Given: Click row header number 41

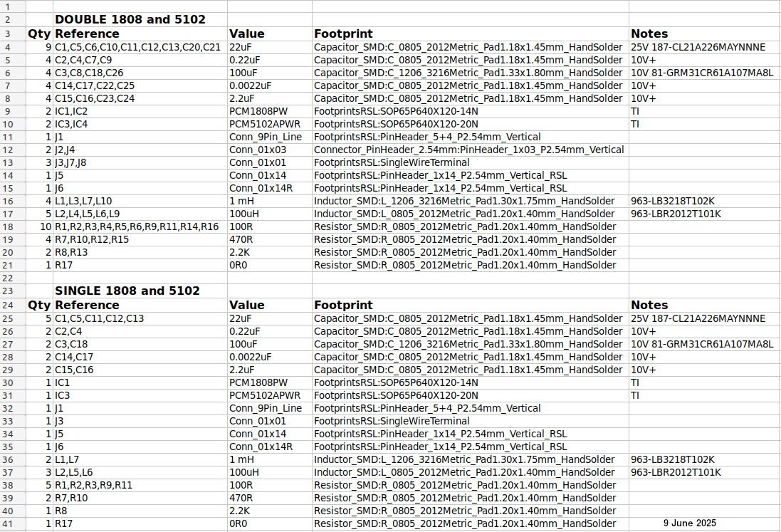Looking at the screenshot, I should [12, 524].
